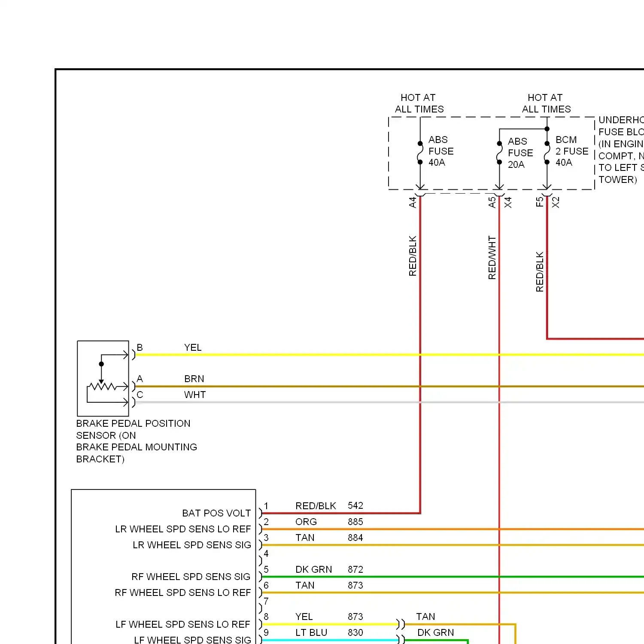Click the BCM 2 40A fuse symbol
The height and width of the screenshot is (644, 644).
tap(547, 153)
